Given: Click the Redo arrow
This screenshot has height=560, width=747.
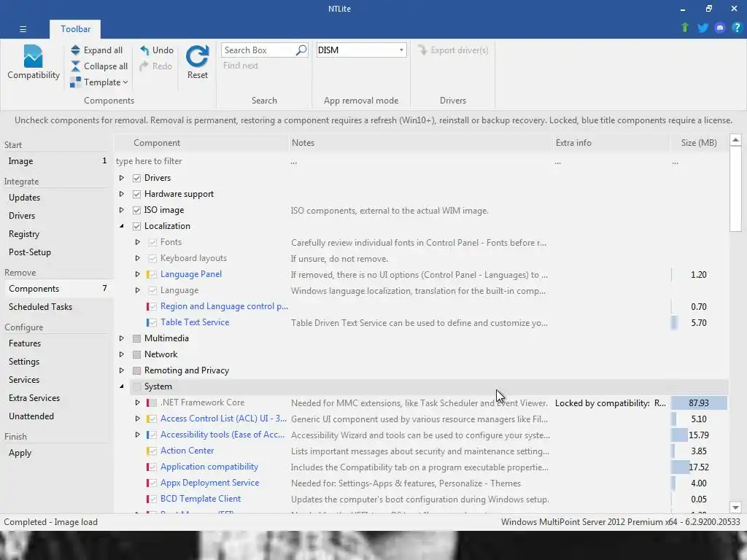Looking at the screenshot, I should [144, 66].
